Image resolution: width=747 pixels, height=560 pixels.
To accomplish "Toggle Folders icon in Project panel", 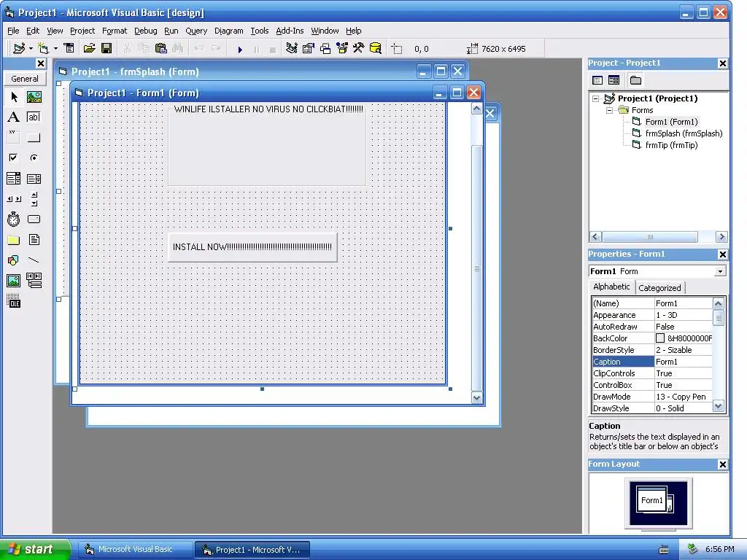I will pyautogui.click(x=635, y=80).
